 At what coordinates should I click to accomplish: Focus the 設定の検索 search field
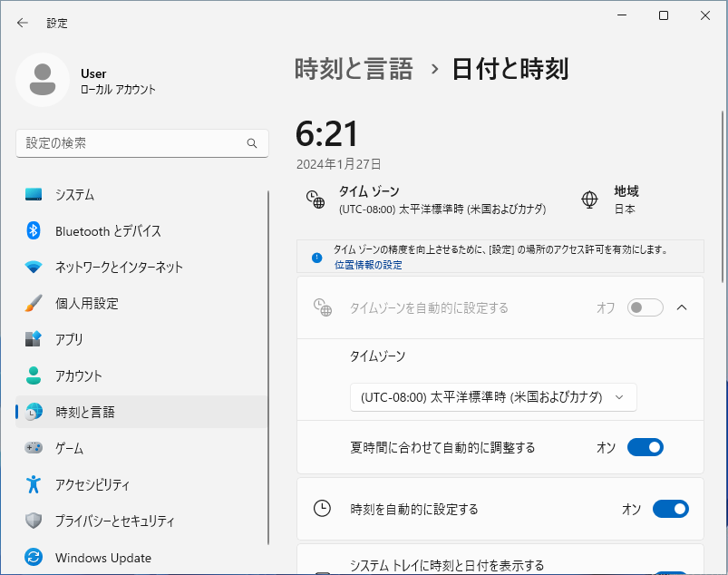[x=142, y=143]
